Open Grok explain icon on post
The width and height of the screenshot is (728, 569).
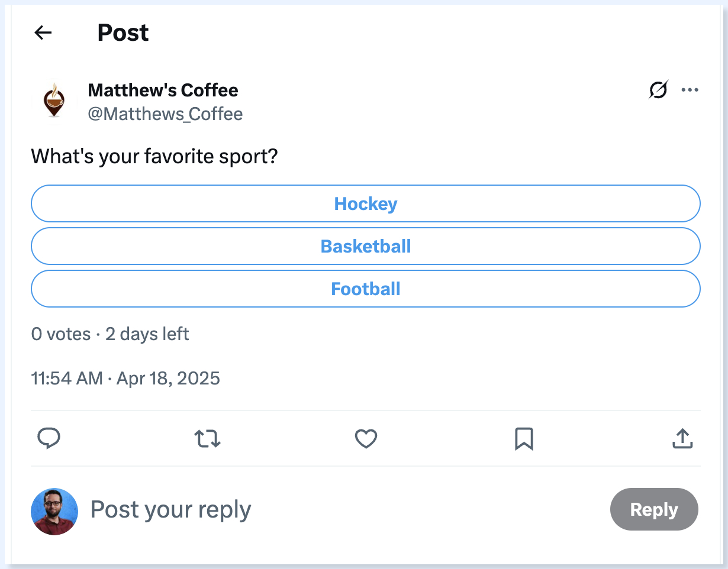tap(658, 90)
